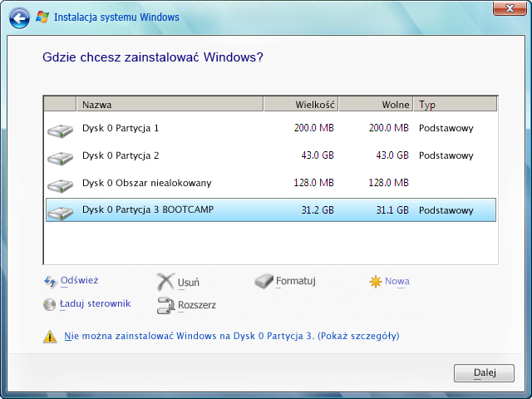
Task: Close the Windows installer window
Action: pos(510,8)
